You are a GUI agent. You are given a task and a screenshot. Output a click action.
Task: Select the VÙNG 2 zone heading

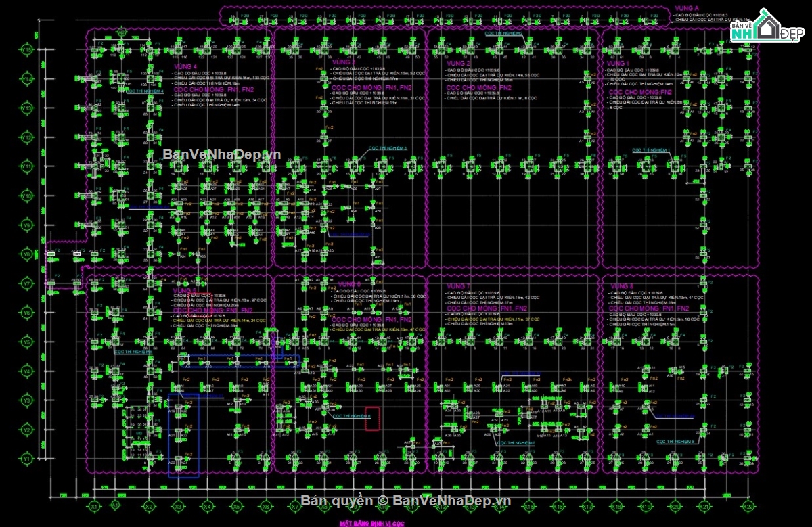point(458,63)
